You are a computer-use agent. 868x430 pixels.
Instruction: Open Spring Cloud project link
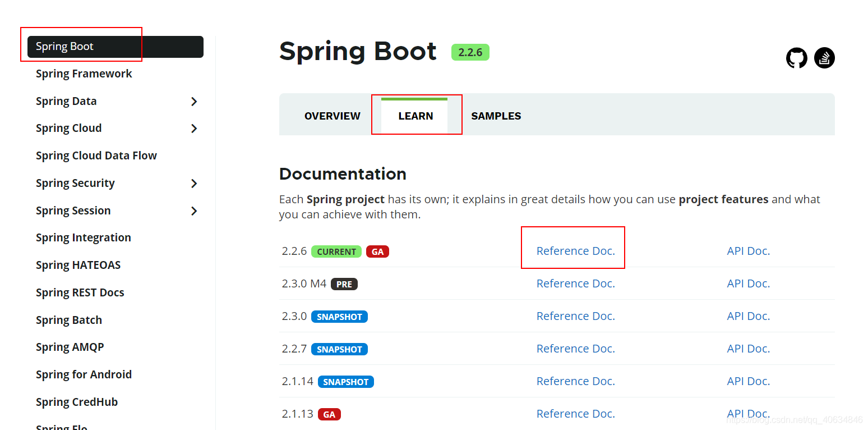click(69, 129)
